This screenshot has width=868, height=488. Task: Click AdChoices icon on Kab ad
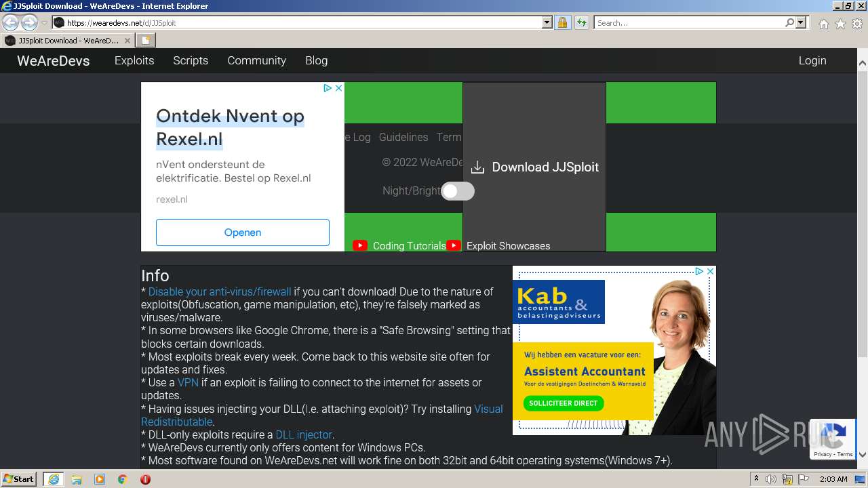point(699,271)
